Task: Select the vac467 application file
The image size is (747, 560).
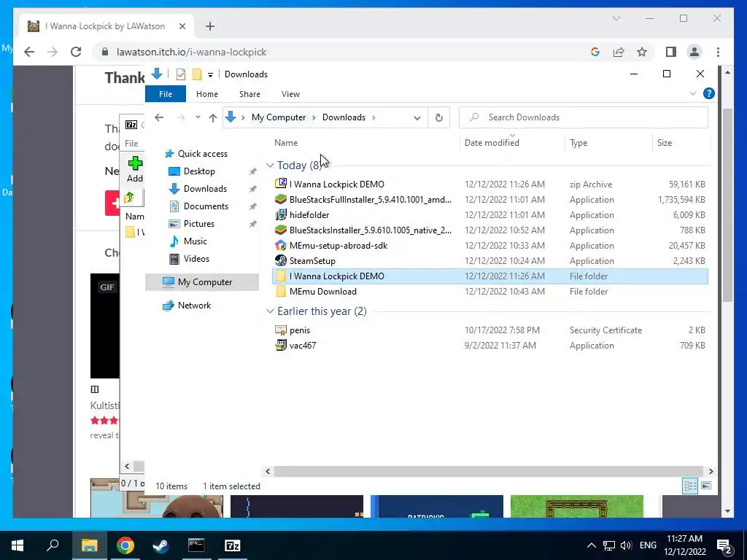Action: (489, 346)
